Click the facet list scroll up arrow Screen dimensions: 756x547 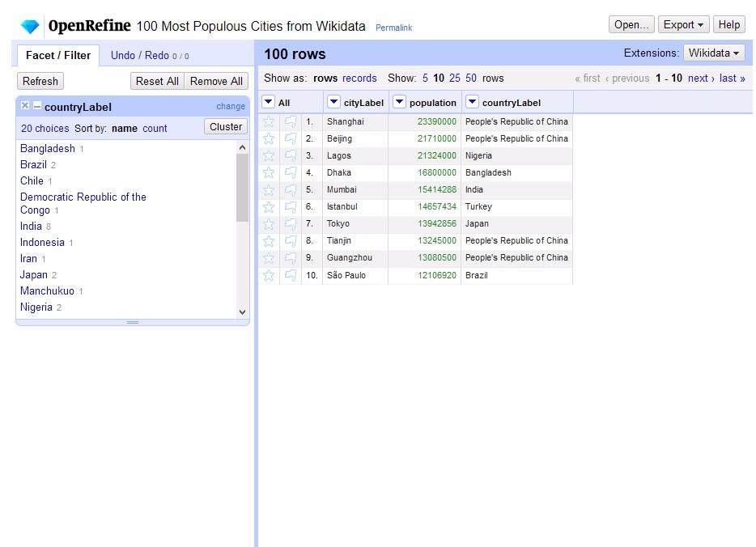pyautogui.click(x=242, y=147)
